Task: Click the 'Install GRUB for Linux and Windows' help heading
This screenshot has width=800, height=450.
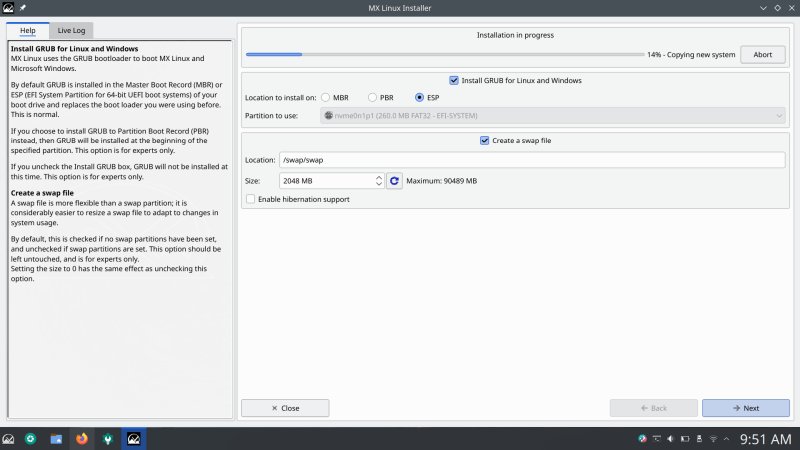Action: pyautogui.click(x=74, y=48)
